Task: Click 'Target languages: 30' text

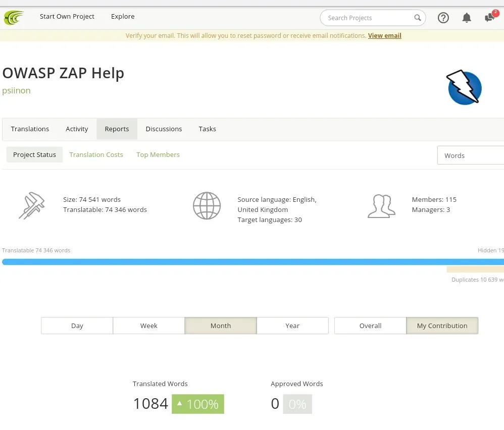Action: 270,220
